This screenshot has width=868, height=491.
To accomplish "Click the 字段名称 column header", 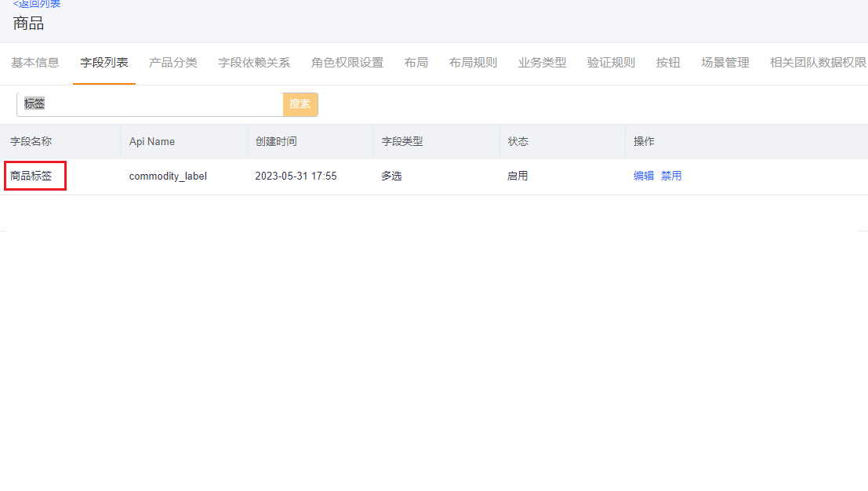I will (x=31, y=142).
